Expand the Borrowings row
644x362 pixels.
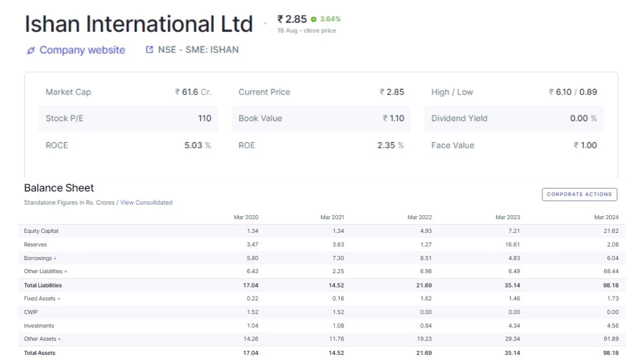(55, 258)
